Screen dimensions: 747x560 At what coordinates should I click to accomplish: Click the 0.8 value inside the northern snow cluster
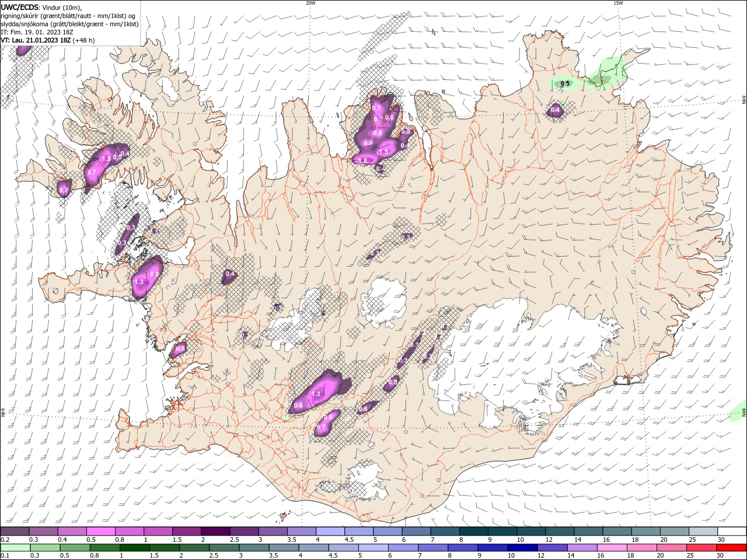pyautogui.click(x=378, y=133)
